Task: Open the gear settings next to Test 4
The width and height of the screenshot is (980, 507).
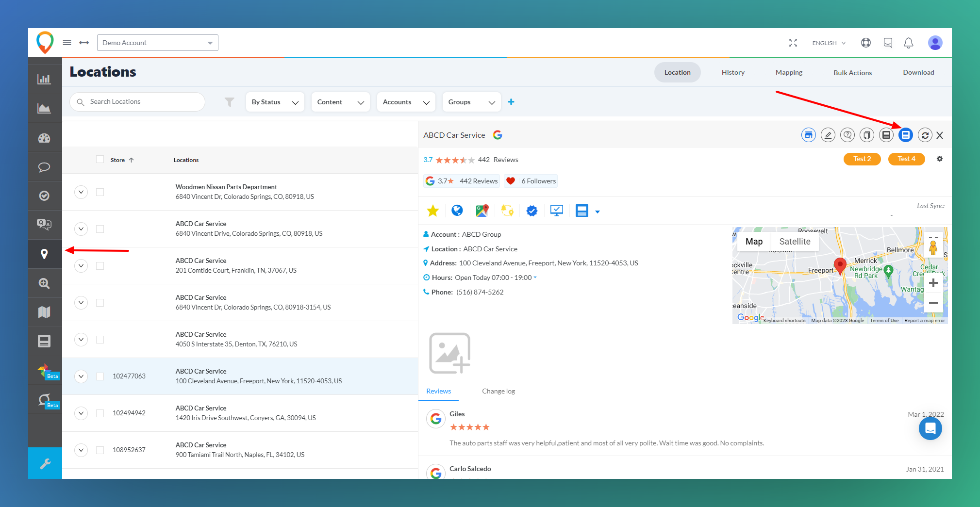Action: pyautogui.click(x=940, y=159)
